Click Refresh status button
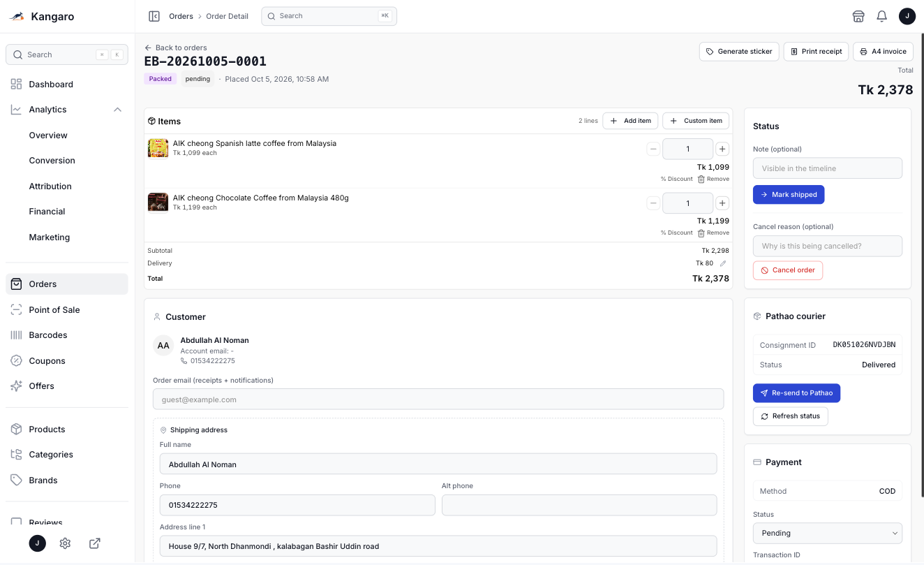924x565 pixels. tap(791, 416)
